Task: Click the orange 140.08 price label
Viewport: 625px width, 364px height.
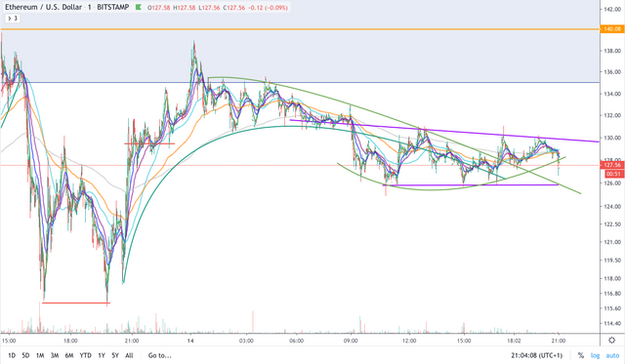Action: click(x=612, y=29)
